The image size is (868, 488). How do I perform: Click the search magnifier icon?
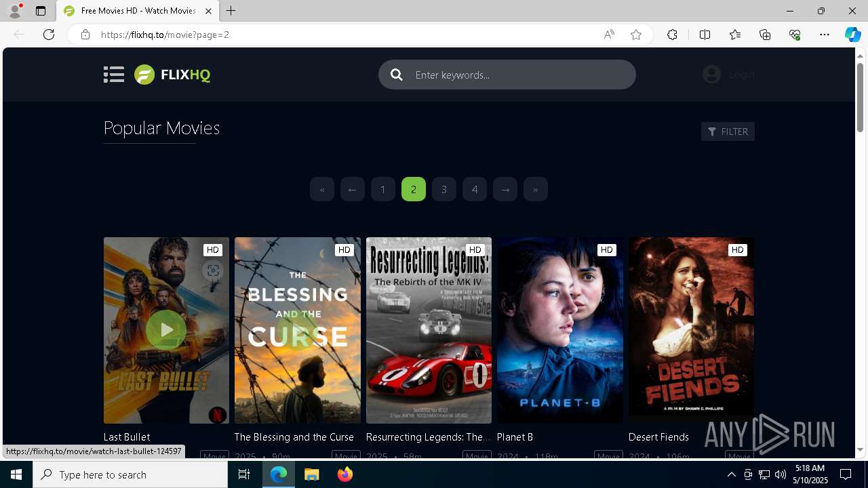[397, 75]
